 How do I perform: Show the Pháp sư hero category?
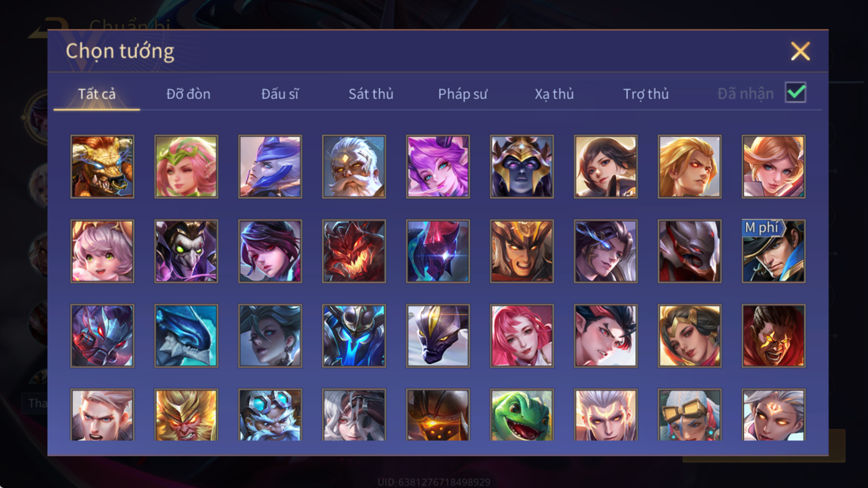coord(462,94)
